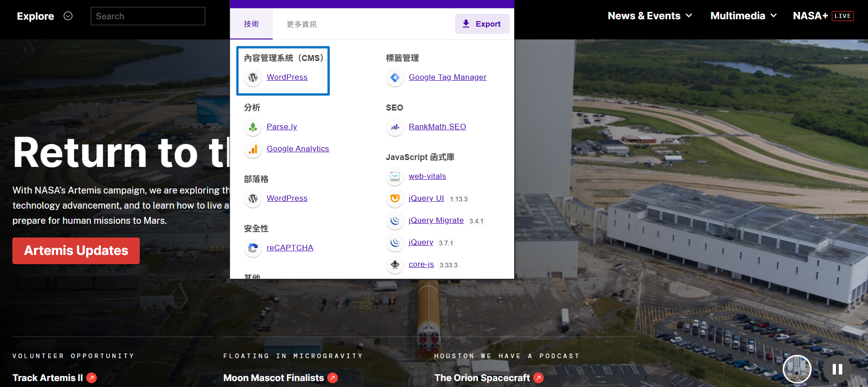Click the reCAPTCHA icon

click(x=253, y=248)
